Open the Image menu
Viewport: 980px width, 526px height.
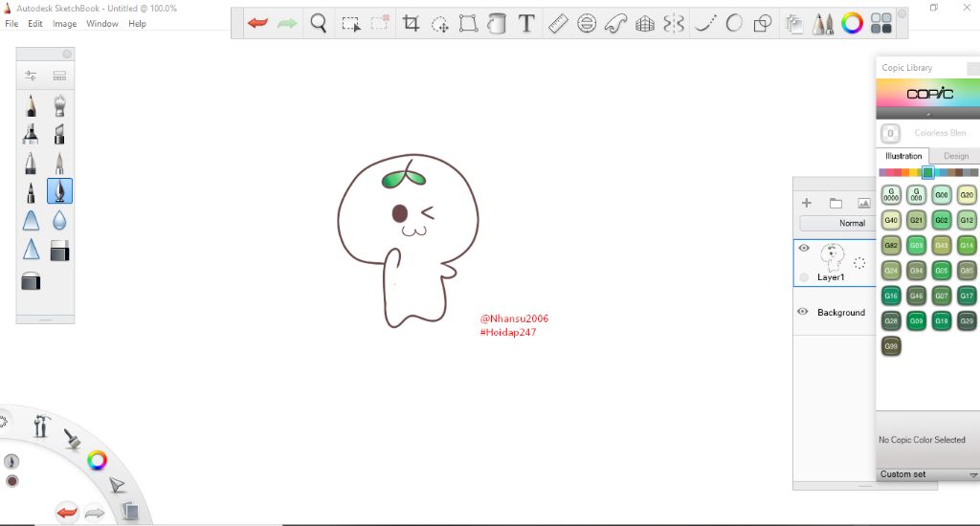[x=64, y=24]
